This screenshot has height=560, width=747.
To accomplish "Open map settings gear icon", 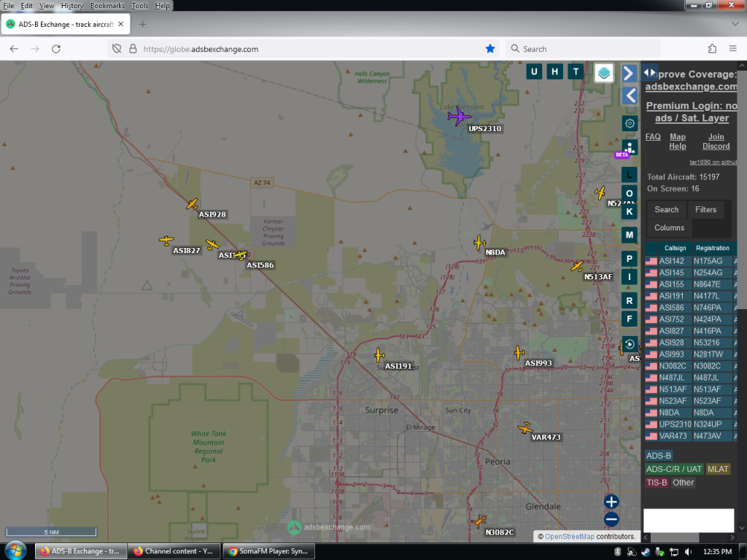I will (x=630, y=124).
